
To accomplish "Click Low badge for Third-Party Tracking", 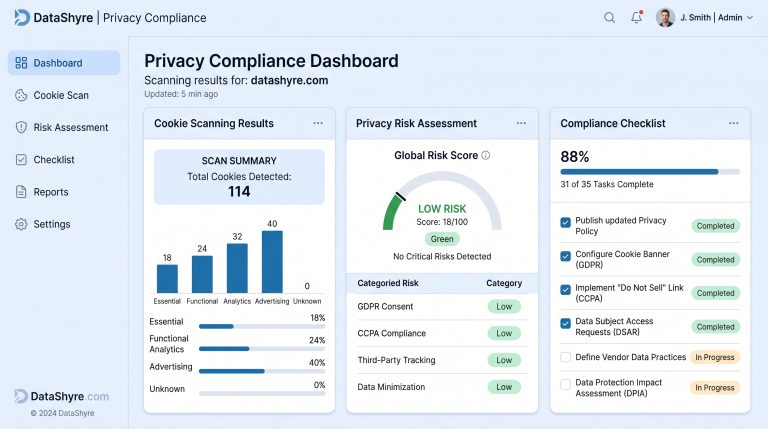I will point(504,360).
